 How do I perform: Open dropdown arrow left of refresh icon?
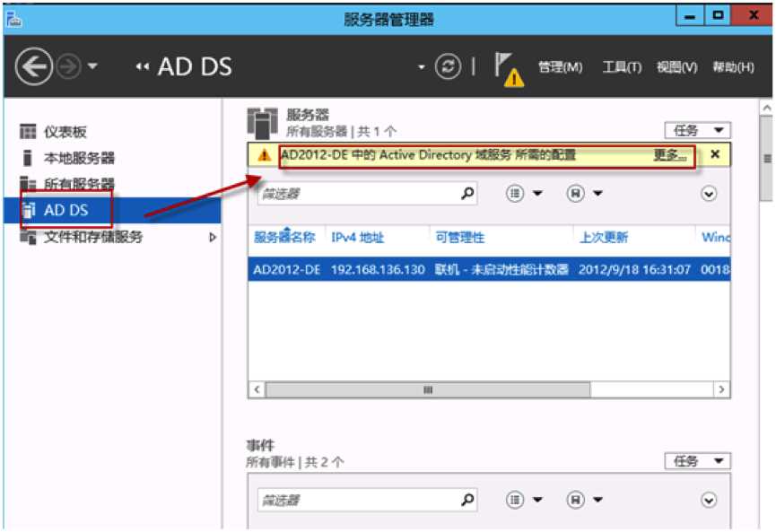(x=421, y=67)
